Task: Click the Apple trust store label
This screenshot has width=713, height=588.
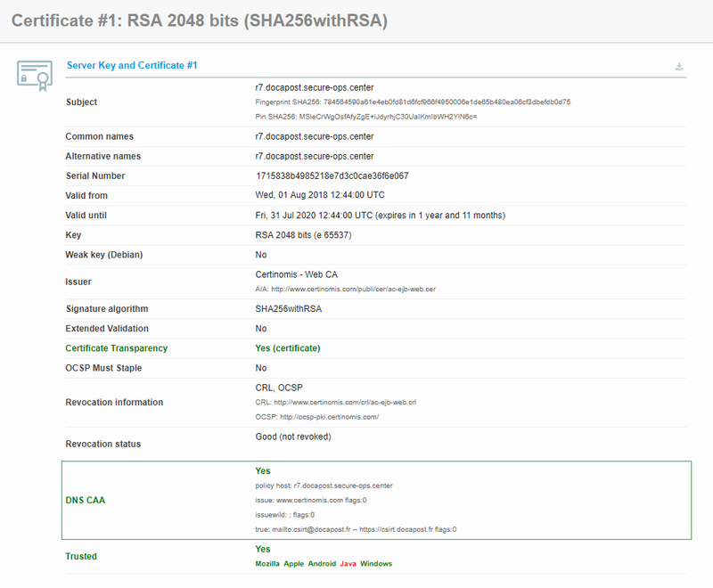Action: pos(294,563)
